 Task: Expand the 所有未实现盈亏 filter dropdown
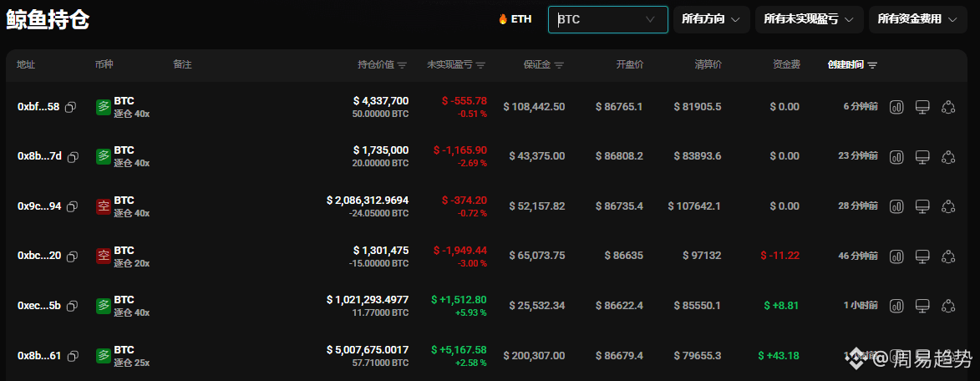coord(809,19)
